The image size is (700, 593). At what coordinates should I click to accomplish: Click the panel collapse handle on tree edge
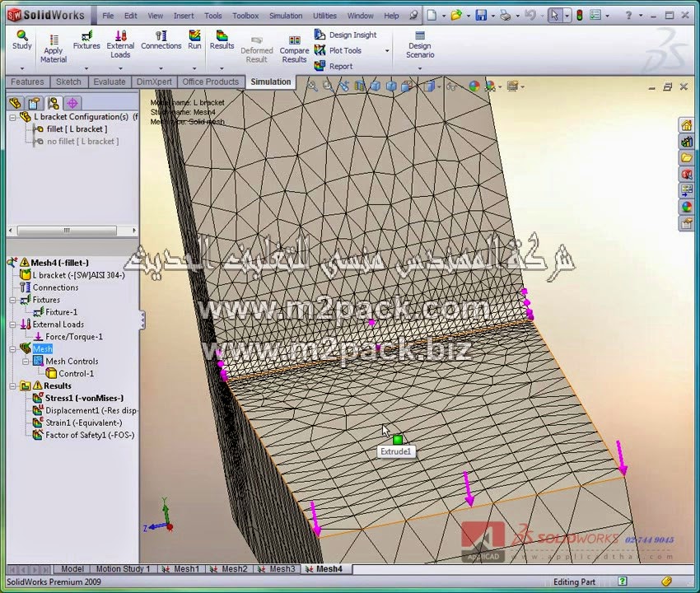click(x=142, y=320)
